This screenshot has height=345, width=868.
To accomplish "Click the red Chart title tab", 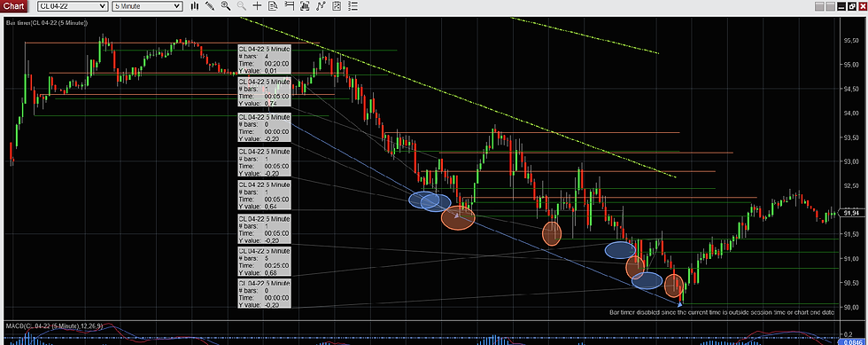I will coord(14,6).
